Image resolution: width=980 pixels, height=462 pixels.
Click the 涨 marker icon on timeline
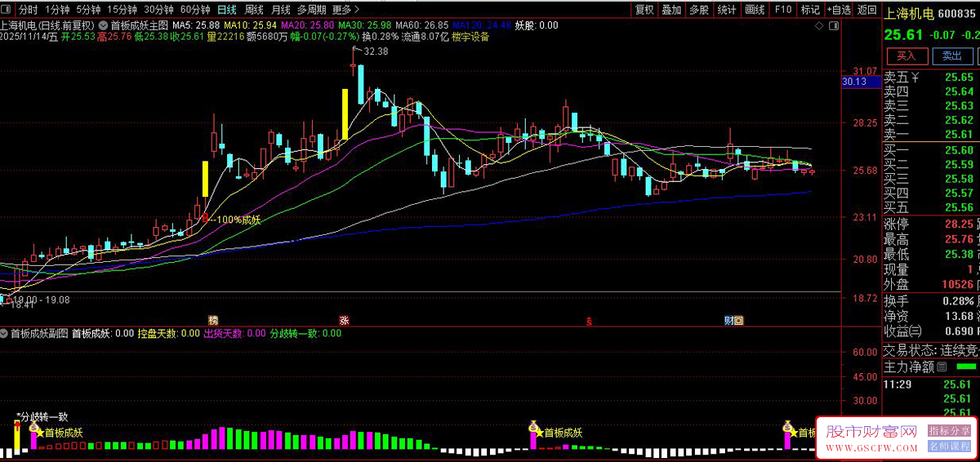tap(344, 320)
